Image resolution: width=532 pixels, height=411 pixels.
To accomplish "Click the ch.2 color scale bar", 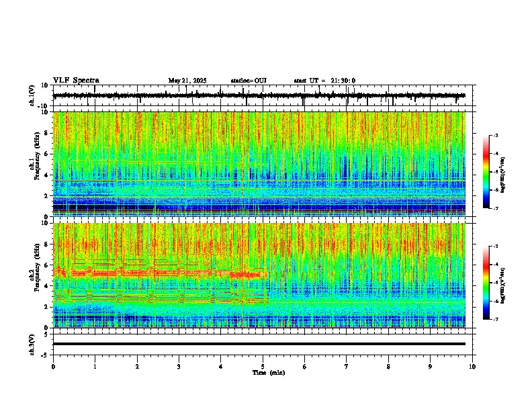I will (486, 283).
